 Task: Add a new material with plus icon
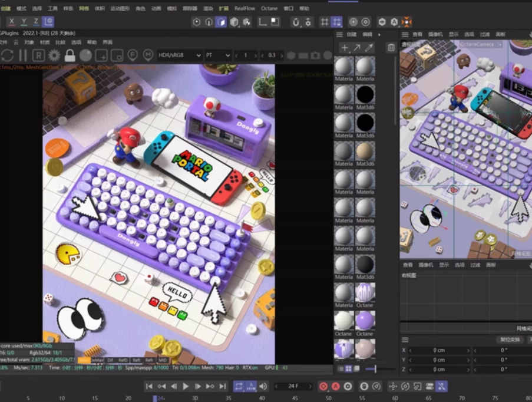345,48
